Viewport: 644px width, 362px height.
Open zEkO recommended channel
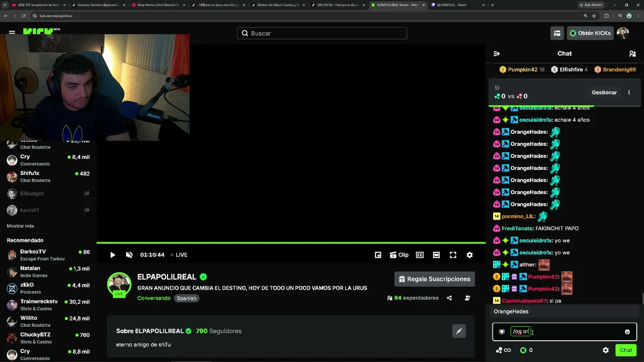coord(48,288)
